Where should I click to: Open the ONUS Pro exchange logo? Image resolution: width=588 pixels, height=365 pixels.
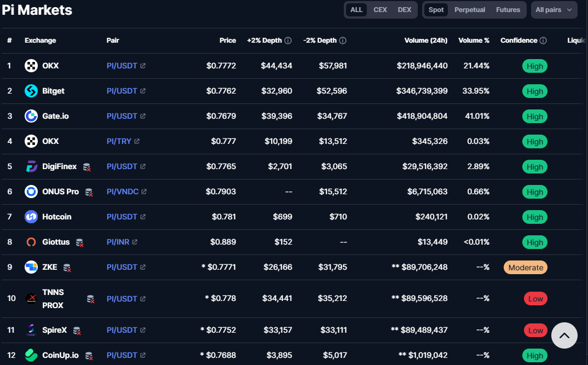(31, 192)
